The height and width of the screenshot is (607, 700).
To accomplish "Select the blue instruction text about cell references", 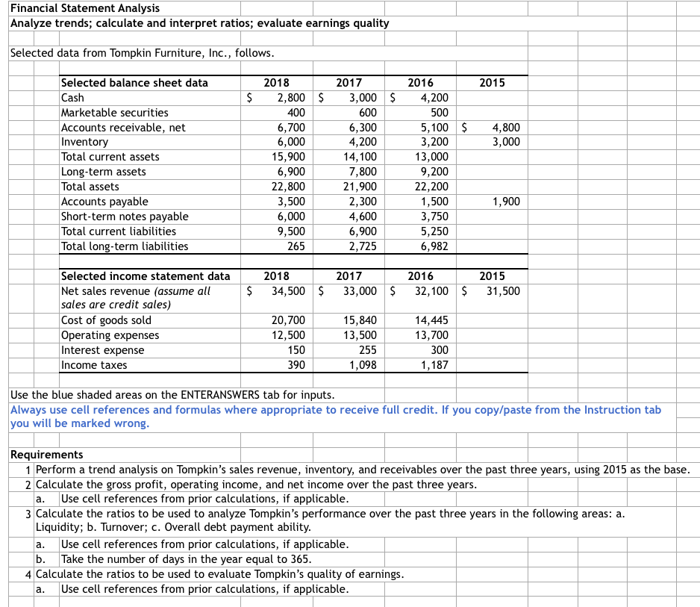I will 328,415.
